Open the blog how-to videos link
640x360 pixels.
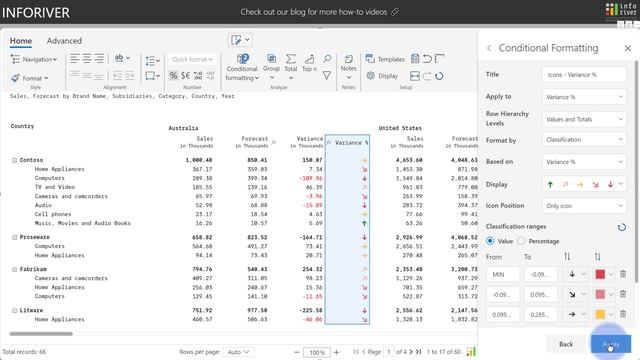click(319, 12)
